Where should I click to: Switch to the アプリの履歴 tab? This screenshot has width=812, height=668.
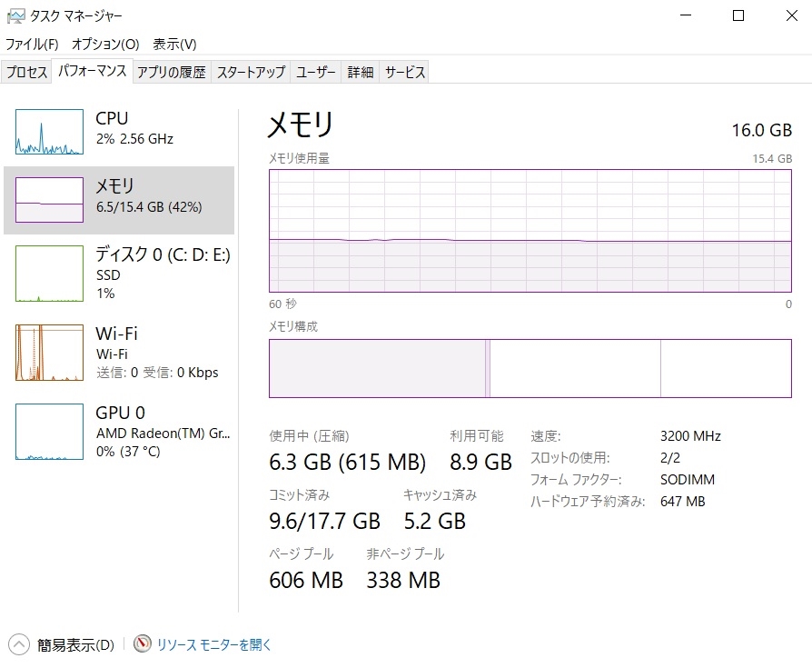click(x=172, y=73)
